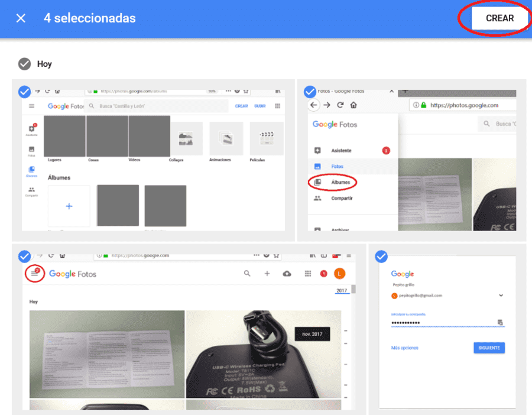Click the magnifier search icon beside Google Fotos
532x415 pixels.
coord(247,274)
